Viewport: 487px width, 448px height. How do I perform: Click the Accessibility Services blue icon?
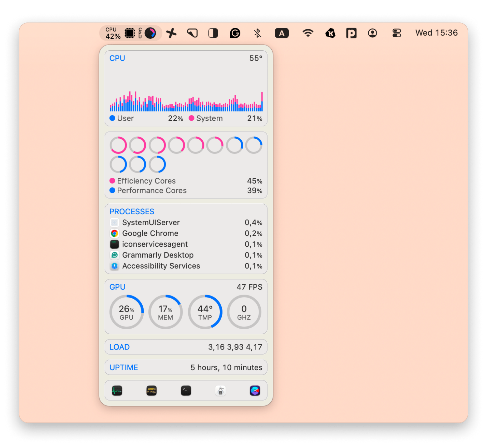(115, 266)
